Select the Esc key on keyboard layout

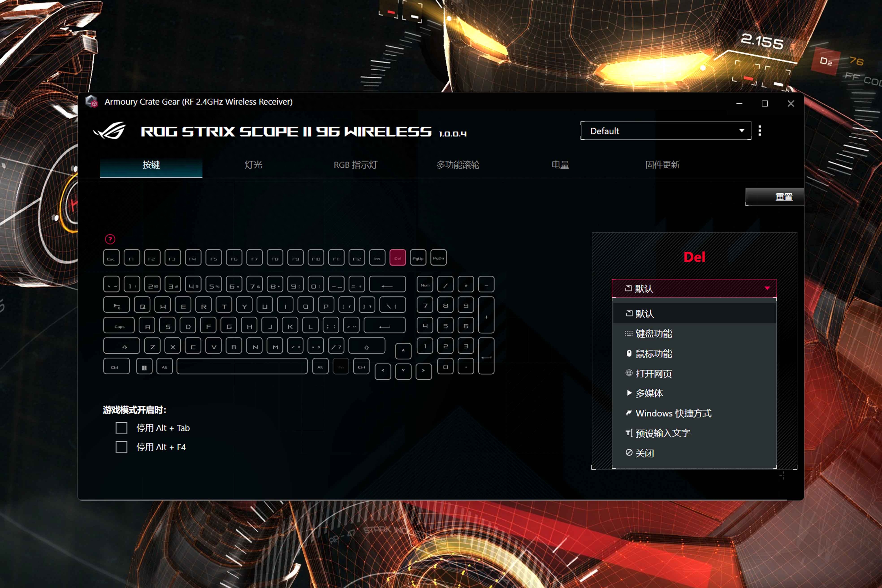click(x=111, y=258)
